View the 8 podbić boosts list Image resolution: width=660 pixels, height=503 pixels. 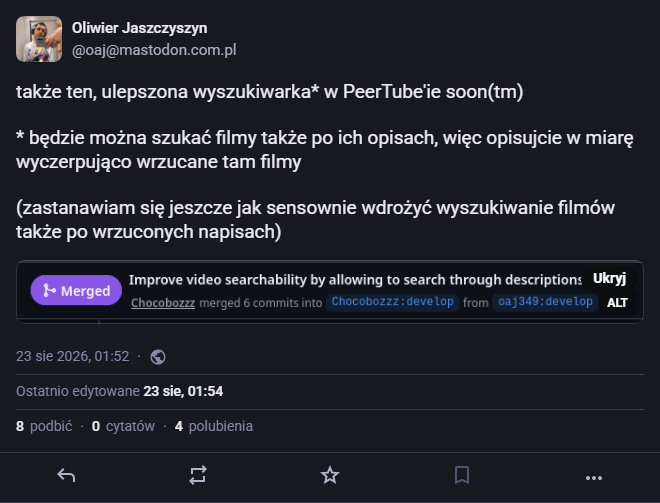44,426
